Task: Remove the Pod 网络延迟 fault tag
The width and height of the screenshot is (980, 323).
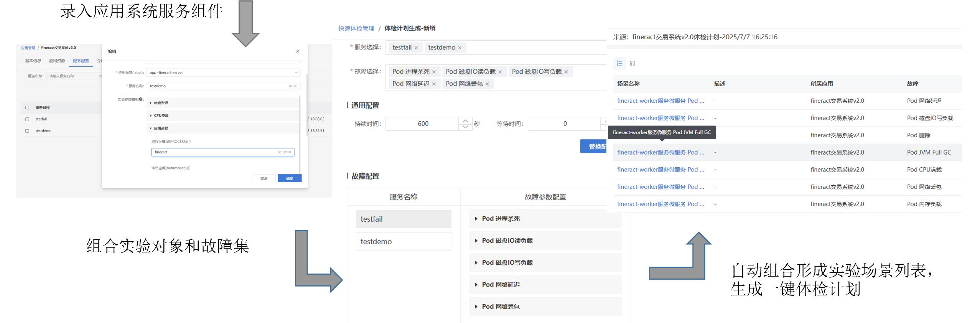Action: [434, 84]
